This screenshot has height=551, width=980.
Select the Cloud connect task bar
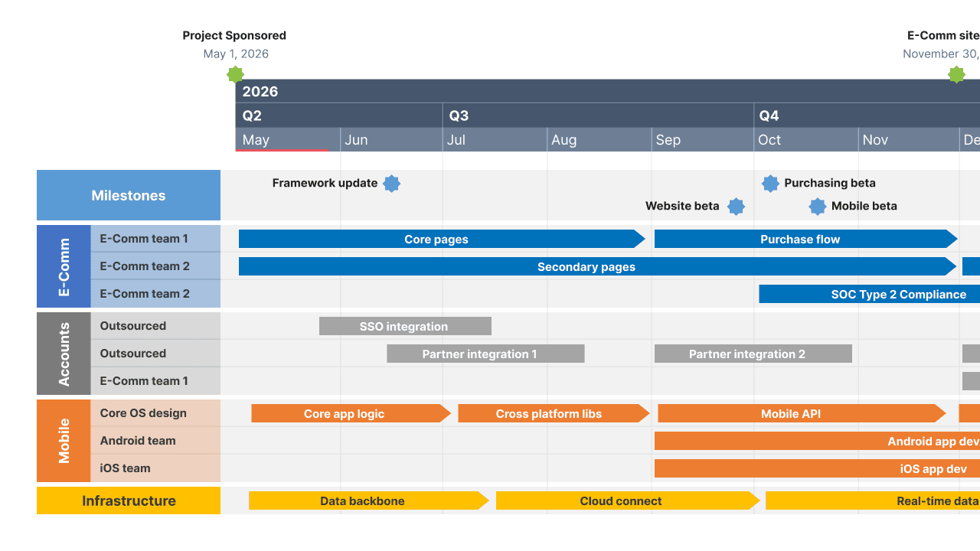[627, 501]
